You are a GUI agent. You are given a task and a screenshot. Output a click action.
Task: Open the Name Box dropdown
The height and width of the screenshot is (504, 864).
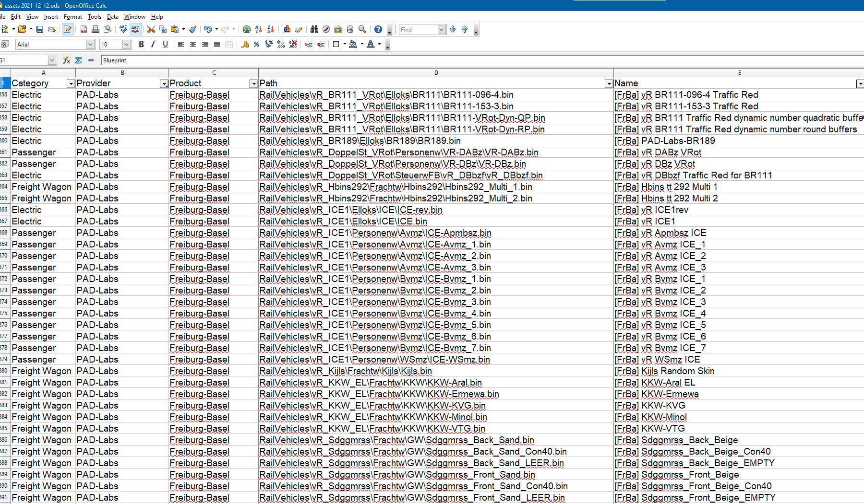point(52,60)
